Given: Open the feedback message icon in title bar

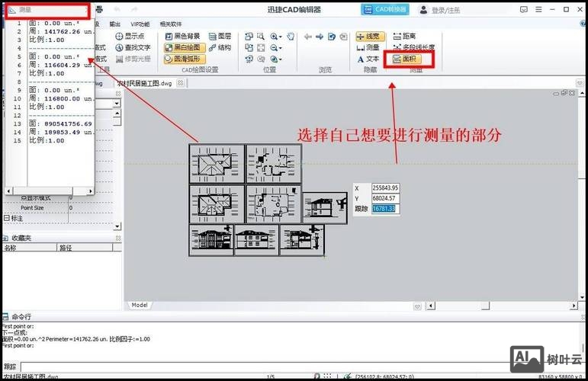Looking at the screenshot, I should pyautogui.click(x=524, y=9).
